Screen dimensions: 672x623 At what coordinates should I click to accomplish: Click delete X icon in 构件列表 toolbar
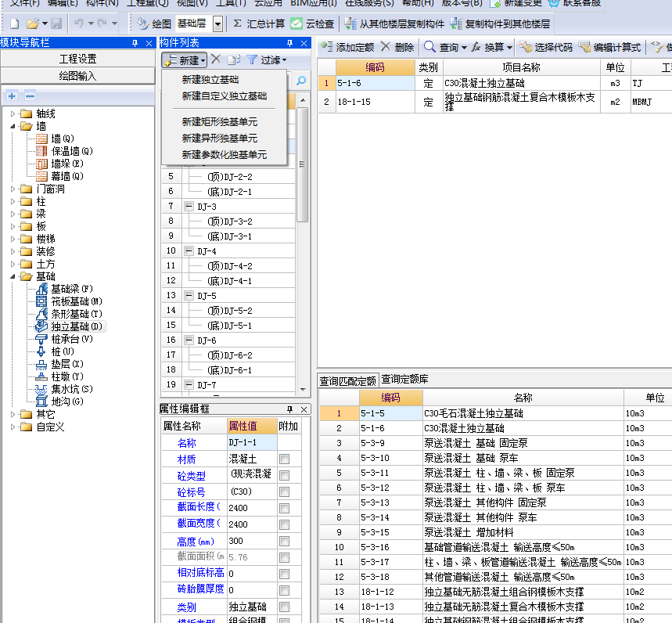(216, 59)
